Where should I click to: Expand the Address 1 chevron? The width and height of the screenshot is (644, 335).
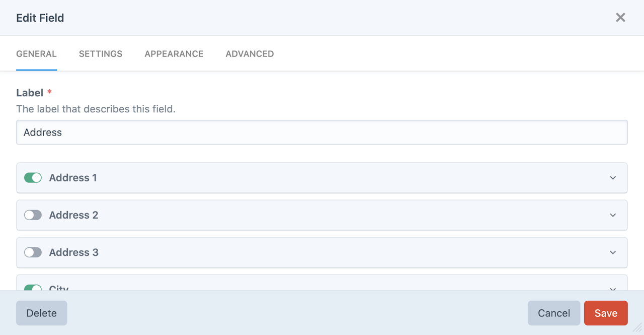click(x=613, y=178)
